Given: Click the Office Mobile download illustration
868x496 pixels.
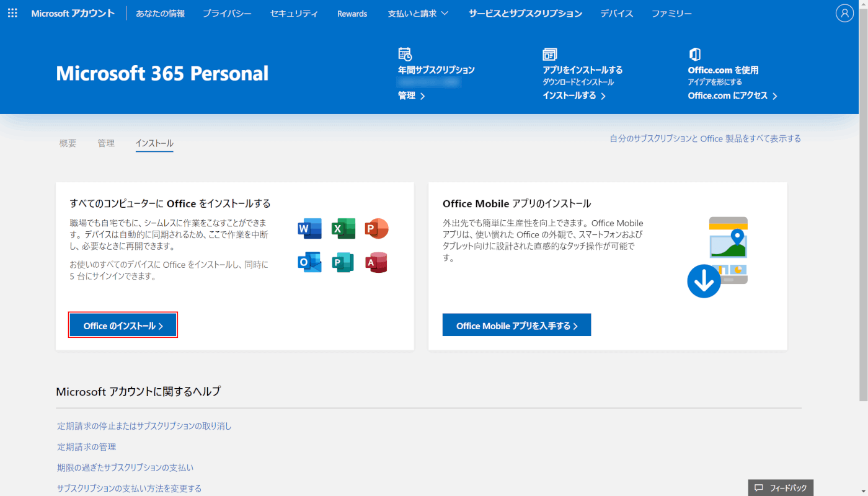Looking at the screenshot, I should [x=718, y=257].
